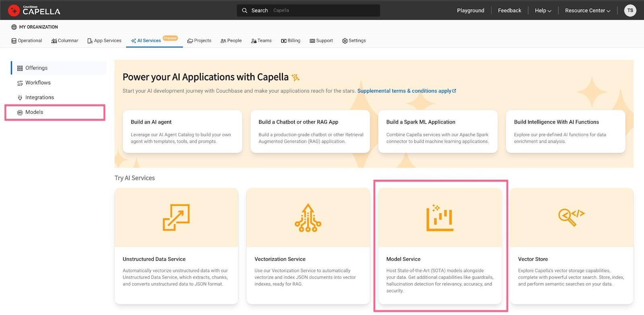This screenshot has width=644, height=315.
Task: Click the Projects folder icon
Action: [190, 41]
